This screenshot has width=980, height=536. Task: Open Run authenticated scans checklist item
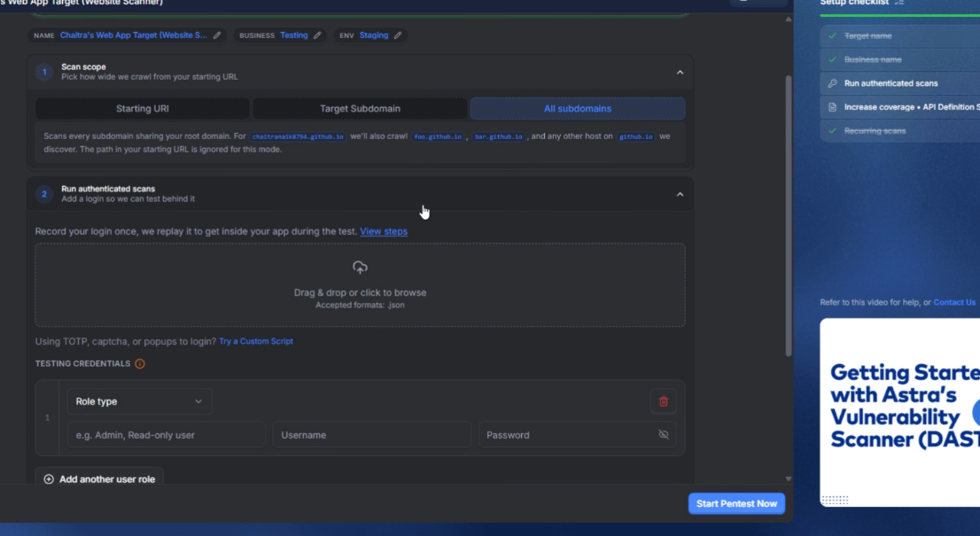pyautogui.click(x=900, y=83)
